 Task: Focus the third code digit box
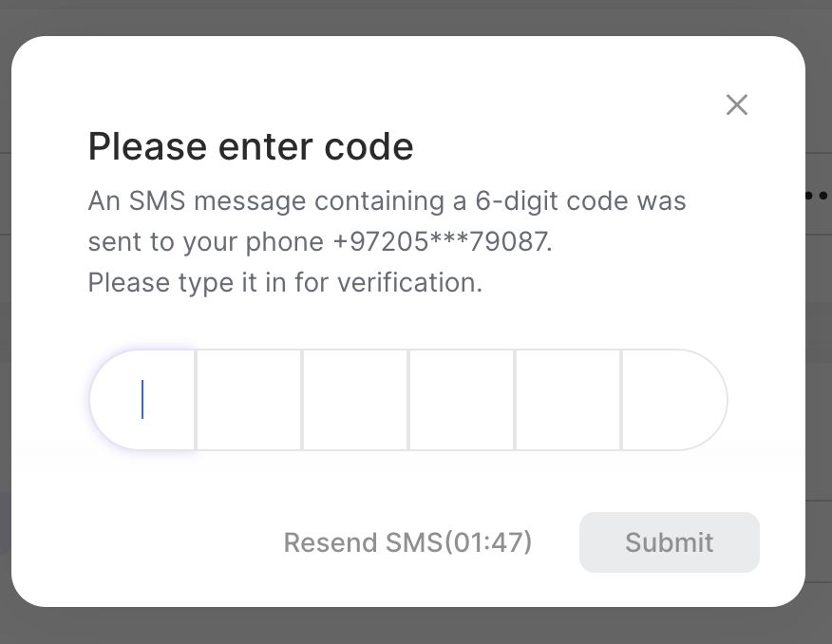(x=355, y=400)
